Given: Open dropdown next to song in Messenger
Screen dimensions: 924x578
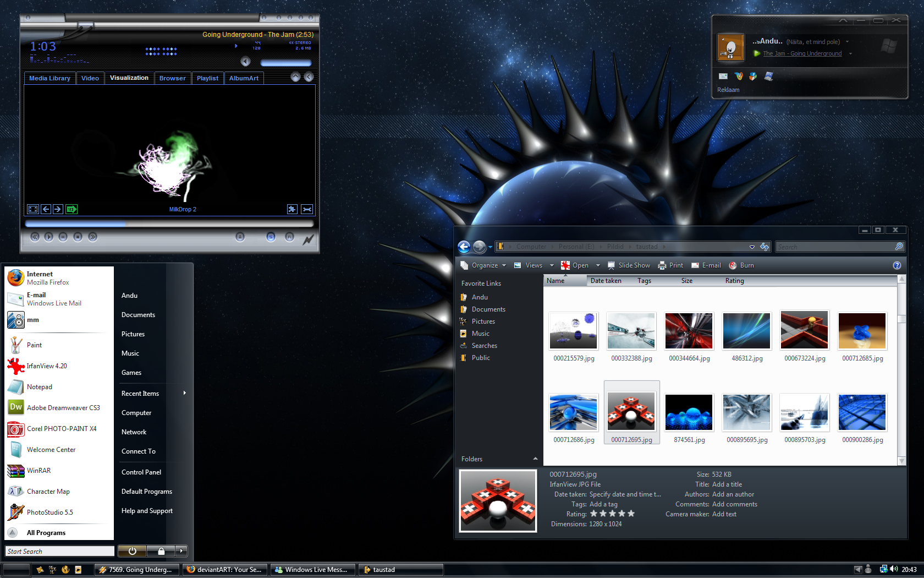Looking at the screenshot, I should coord(850,53).
